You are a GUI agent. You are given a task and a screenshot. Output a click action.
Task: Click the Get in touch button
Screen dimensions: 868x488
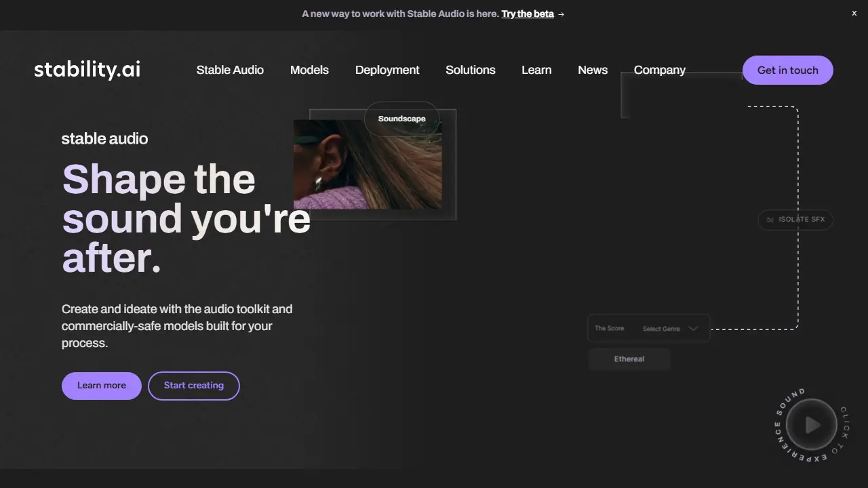(x=788, y=70)
